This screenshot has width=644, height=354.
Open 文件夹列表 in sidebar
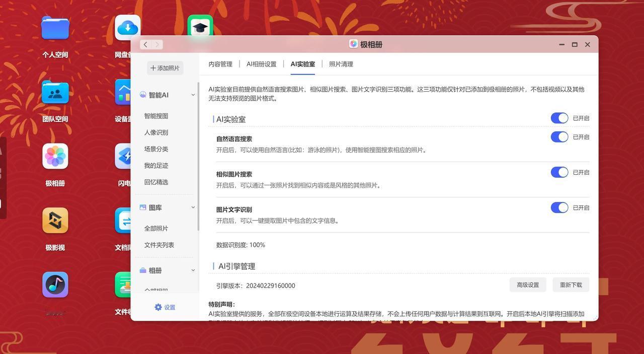coord(159,245)
